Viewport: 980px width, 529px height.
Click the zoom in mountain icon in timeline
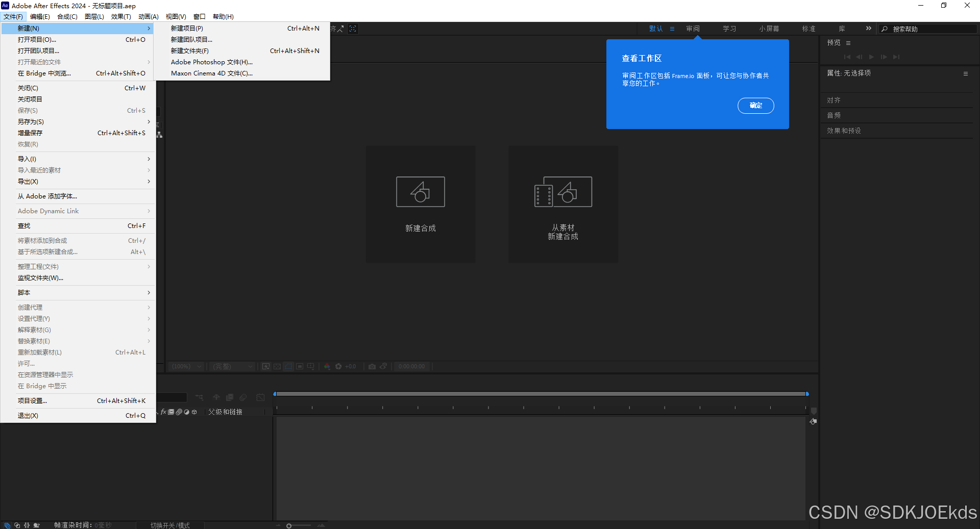[x=321, y=525]
